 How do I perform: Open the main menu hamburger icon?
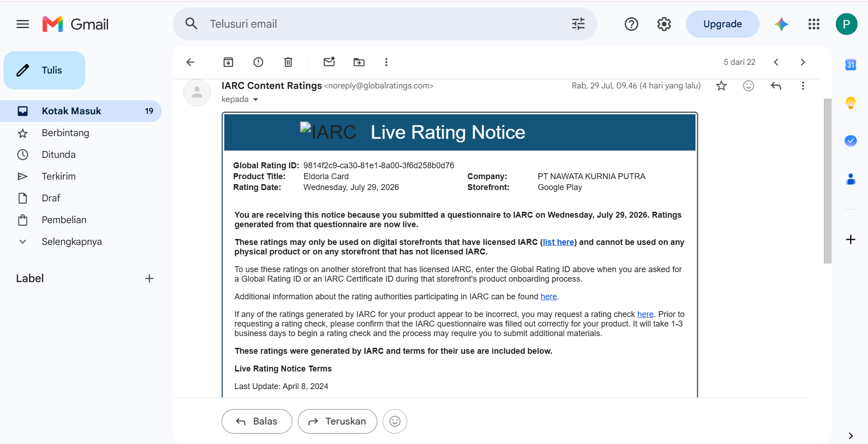point(23,24)
